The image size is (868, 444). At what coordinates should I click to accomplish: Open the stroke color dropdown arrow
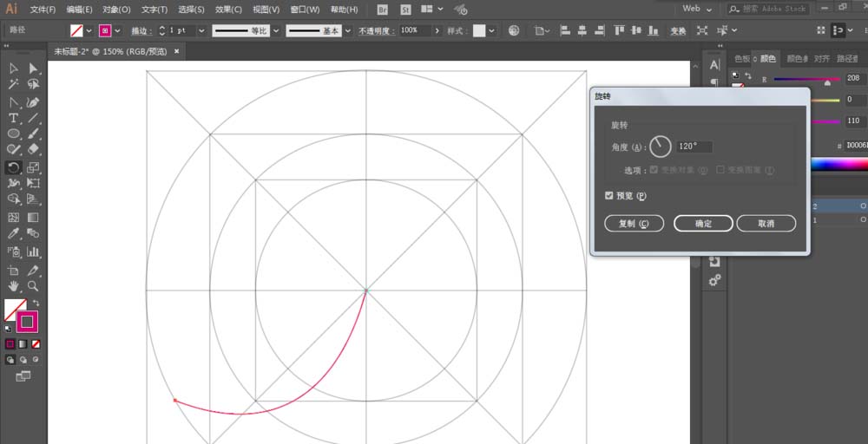point(117,31)
